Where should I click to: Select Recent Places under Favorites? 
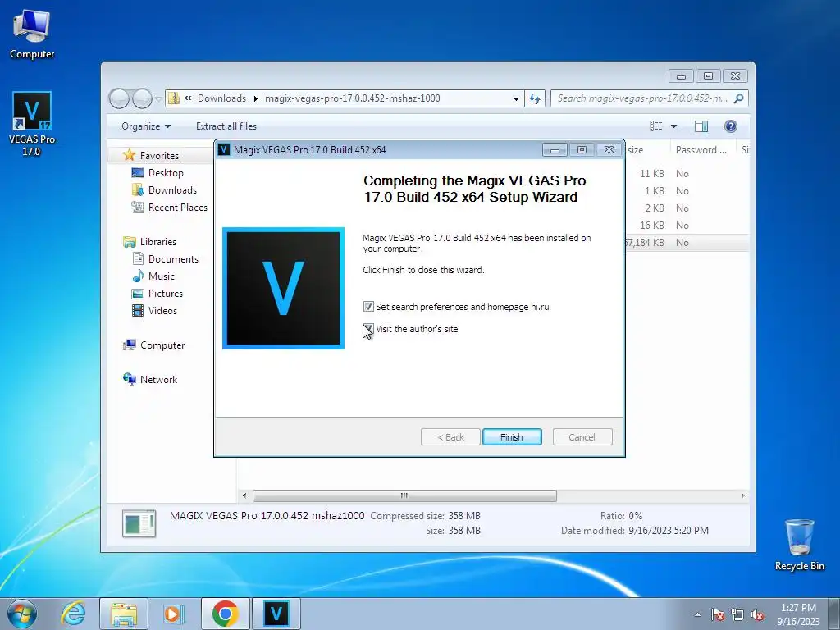177,207
